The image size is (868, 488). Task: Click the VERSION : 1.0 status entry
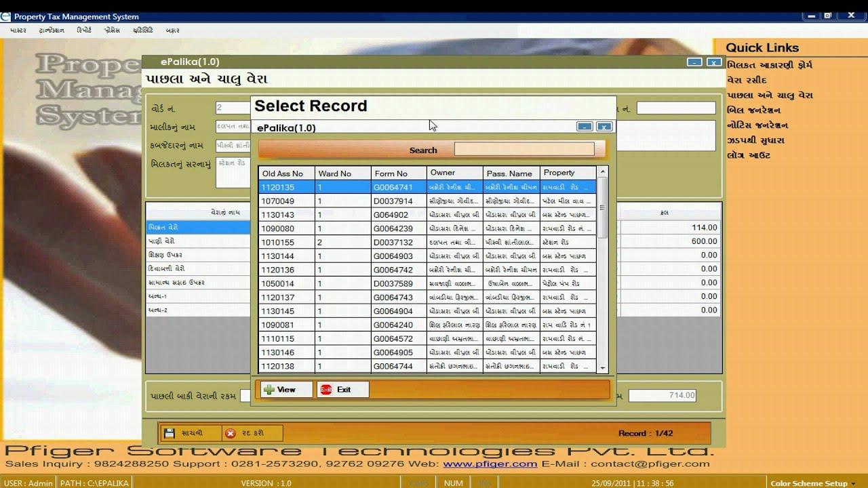click(266, 483)
